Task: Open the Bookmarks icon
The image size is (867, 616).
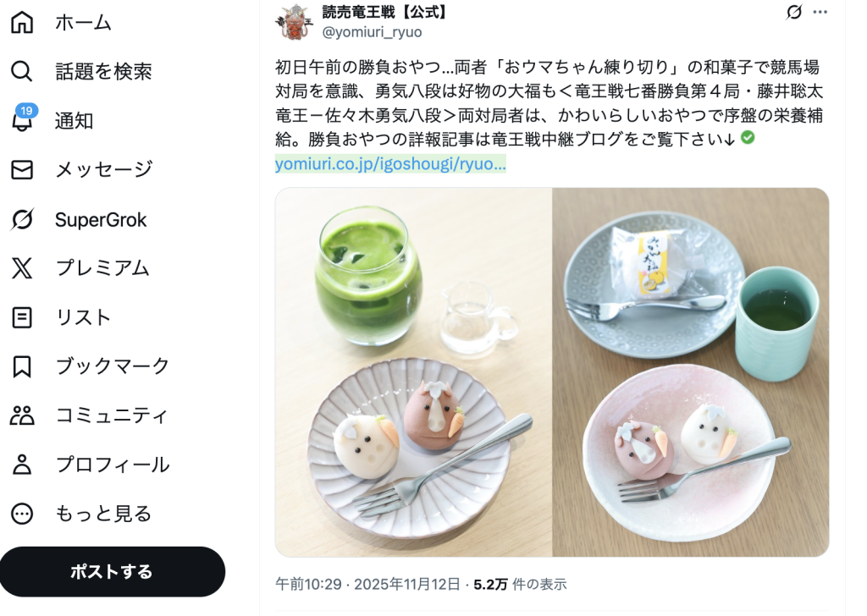Action: 22,366
